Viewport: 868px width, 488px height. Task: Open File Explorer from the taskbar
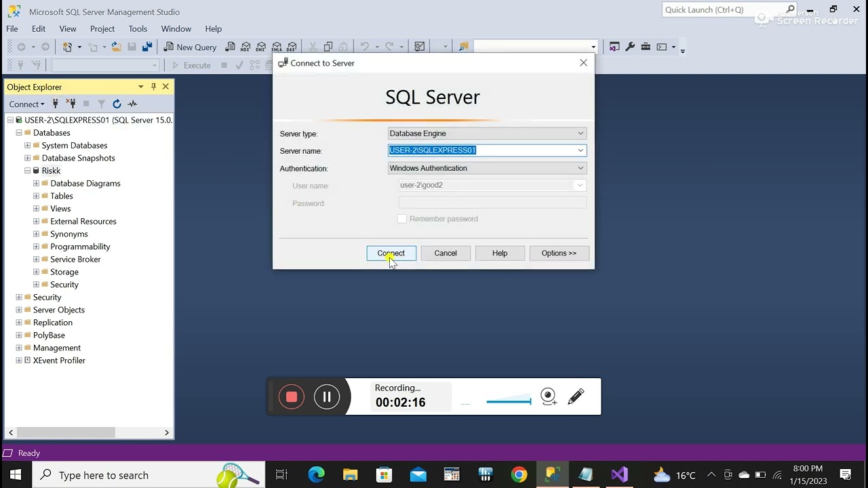[350, 474]
